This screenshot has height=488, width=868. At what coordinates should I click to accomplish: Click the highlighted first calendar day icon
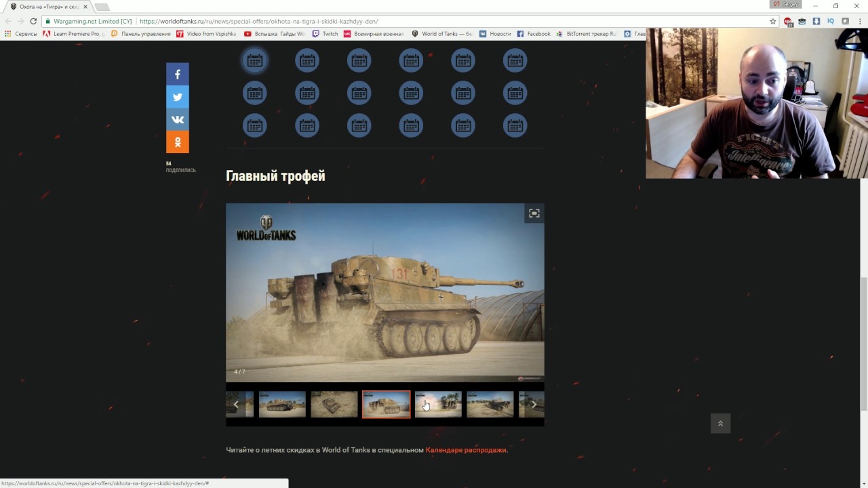pyautogui.click(x=255, y=61)
